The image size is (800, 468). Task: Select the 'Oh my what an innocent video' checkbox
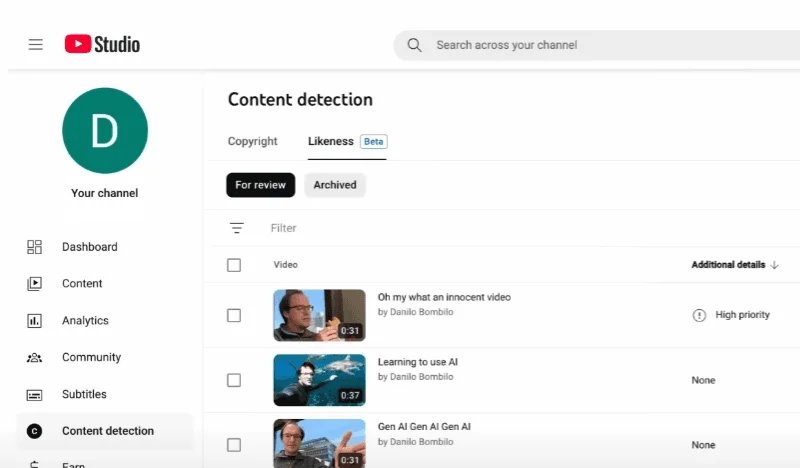point(234,315)
